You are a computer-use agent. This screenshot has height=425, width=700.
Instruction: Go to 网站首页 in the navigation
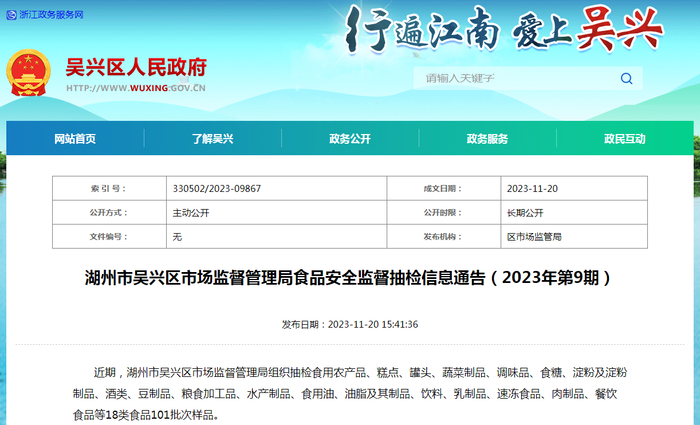(x=75, y=139)
